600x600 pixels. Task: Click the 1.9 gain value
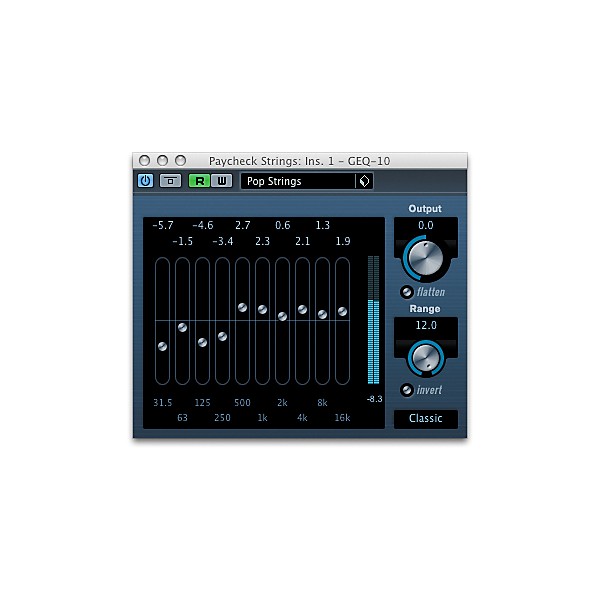pyautogui.click(x=343, y=241)
